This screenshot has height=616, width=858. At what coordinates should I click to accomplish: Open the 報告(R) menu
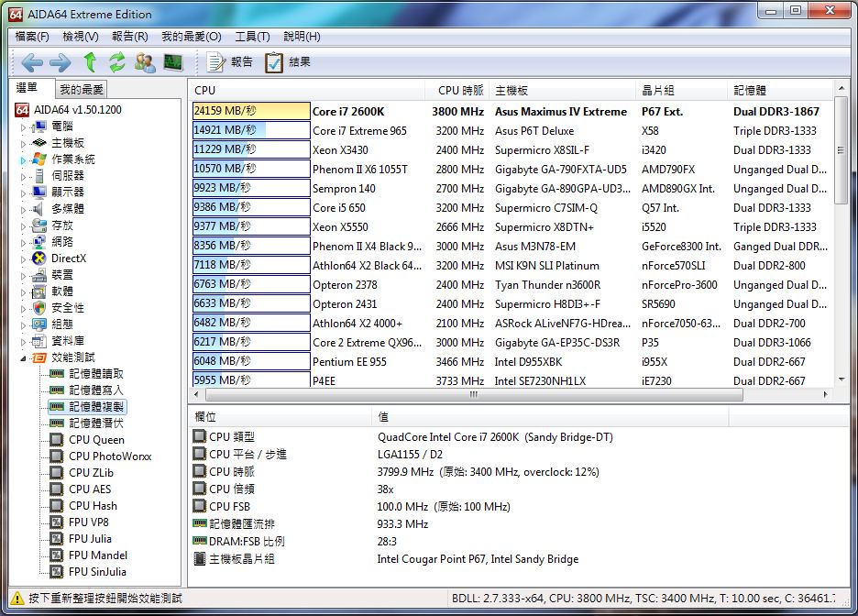point(129,37)
